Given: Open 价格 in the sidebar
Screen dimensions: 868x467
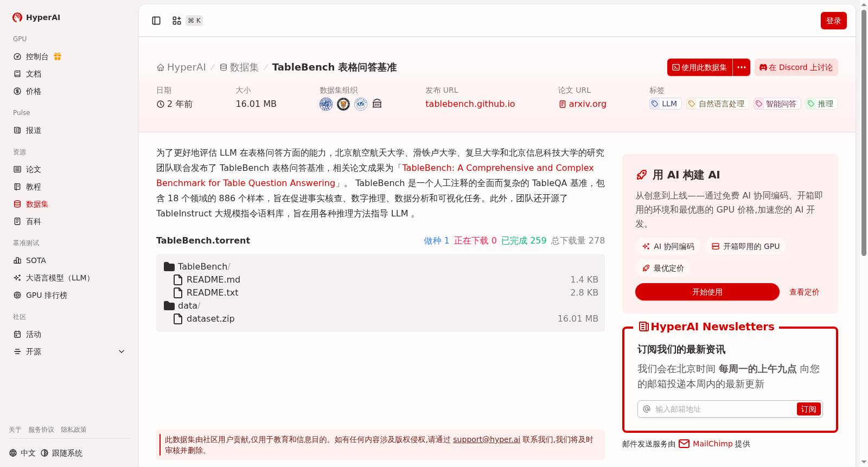Looking at the screenshot, I should [x=27, y=91].
